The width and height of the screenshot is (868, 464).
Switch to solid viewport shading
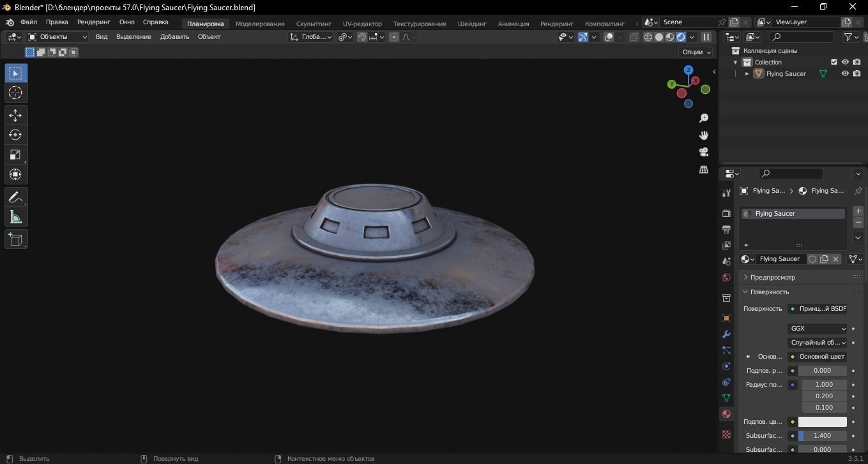pyautogui.click(x=659, y=37)
